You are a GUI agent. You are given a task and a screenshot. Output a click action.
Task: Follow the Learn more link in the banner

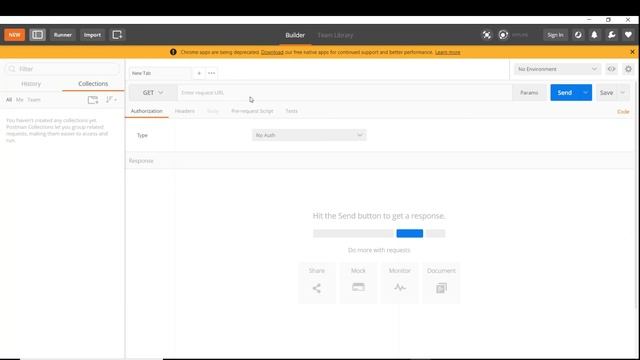pyautogui.click(x=448, y=52)
